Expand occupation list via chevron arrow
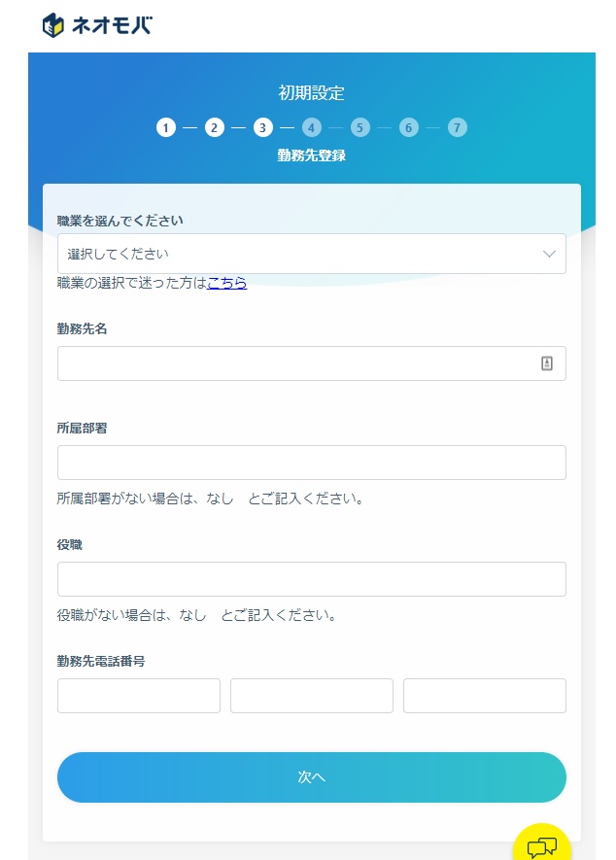The height and width of the screenshot is (860, 616). pyautogui.click(x=549, y=254)
